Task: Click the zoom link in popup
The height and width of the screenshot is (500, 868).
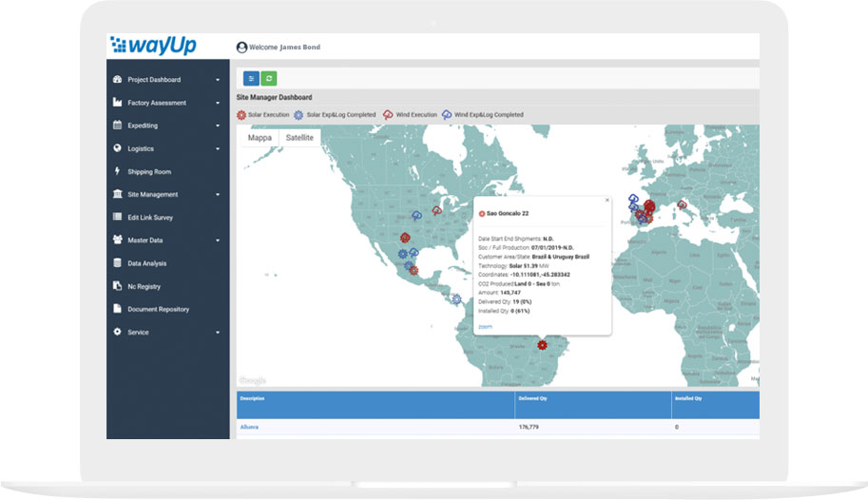Action: (x=485, y=327)
